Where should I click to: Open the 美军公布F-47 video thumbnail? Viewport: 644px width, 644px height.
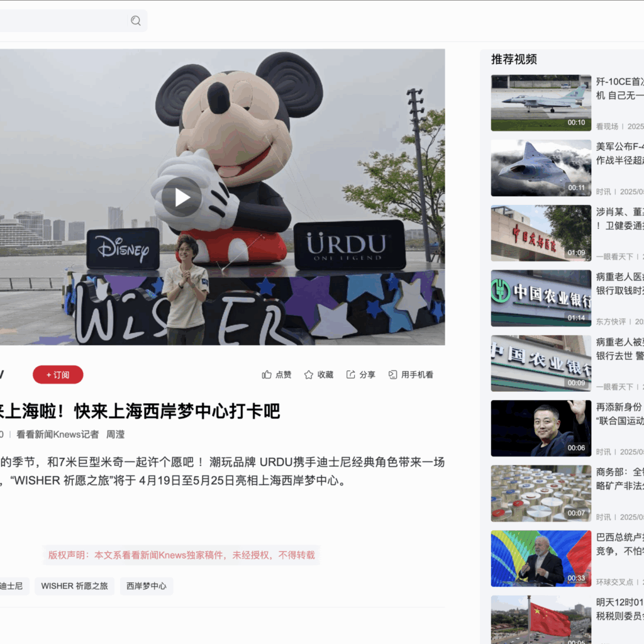pyautogui.click(x=541, y=168)
